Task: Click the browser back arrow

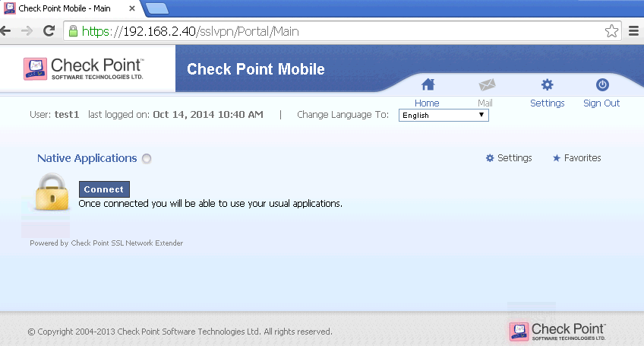Action: click(6, 31)
